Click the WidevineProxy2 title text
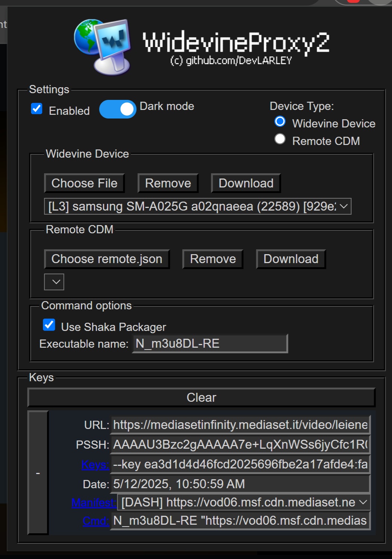Viewport: 392px width, 559px height. [x=236, y=42]
